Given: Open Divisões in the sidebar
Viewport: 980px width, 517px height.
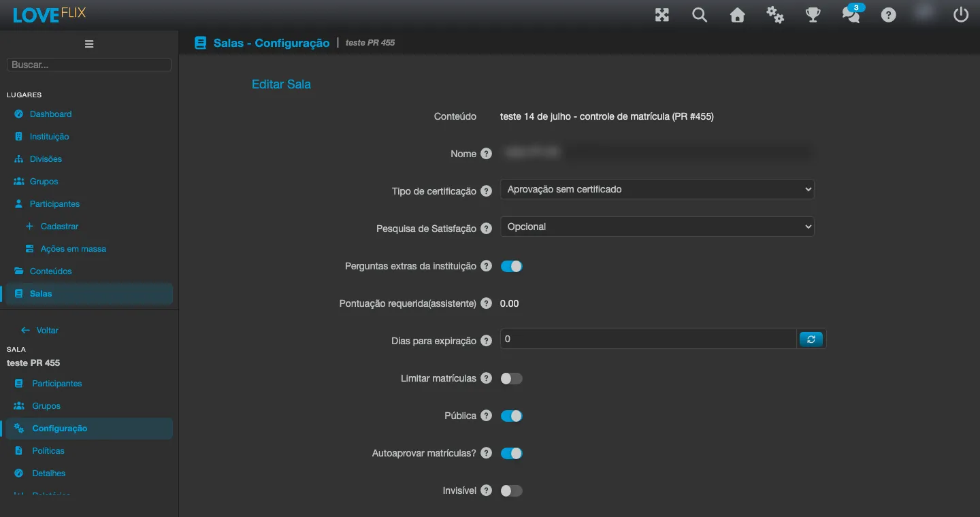Looking at the screenshot, I should (x=46, y=159).
